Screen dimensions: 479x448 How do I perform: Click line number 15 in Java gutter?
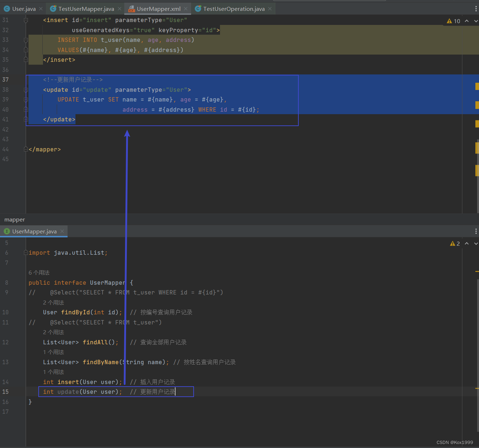pos(5,392)
